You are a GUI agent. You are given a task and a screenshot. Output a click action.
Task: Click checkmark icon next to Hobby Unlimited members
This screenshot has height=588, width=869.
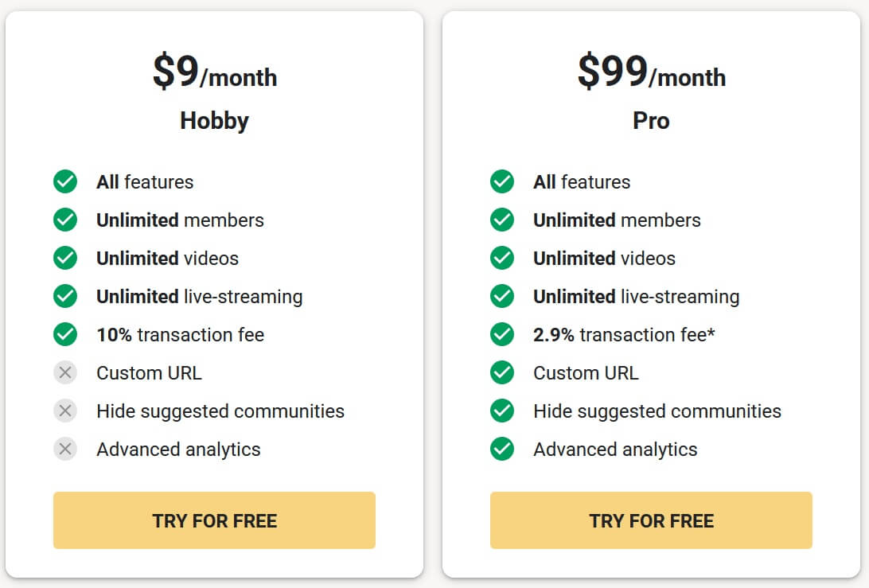pos(65,220)
